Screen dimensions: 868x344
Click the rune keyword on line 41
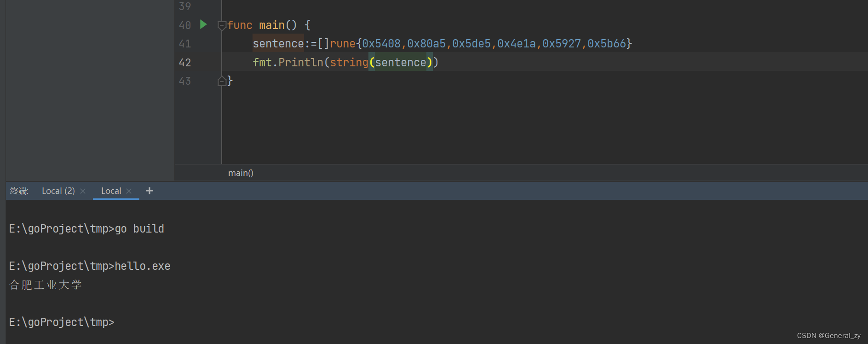click(x=343, y=44)
